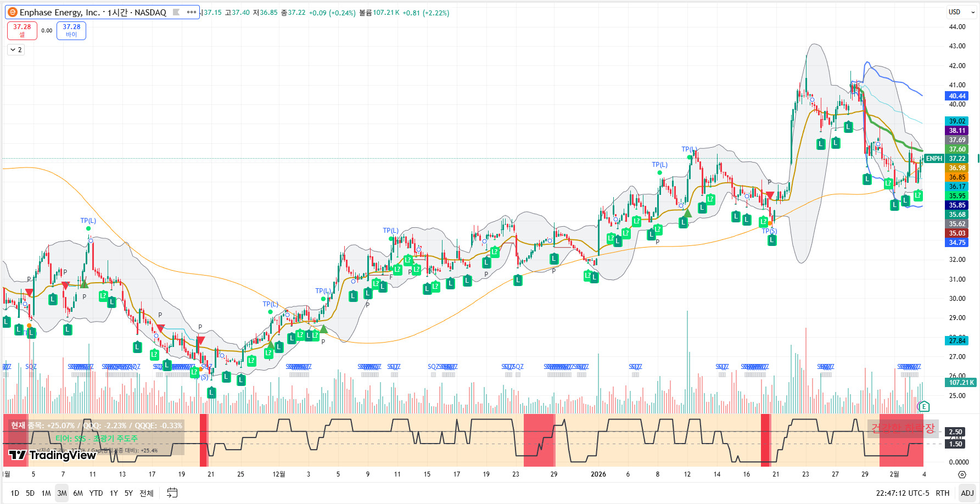This screenshot has width=980, height=504.
Task: Click the +0.09 (+0.24%) price change text
Action: [x=332, y=13]
